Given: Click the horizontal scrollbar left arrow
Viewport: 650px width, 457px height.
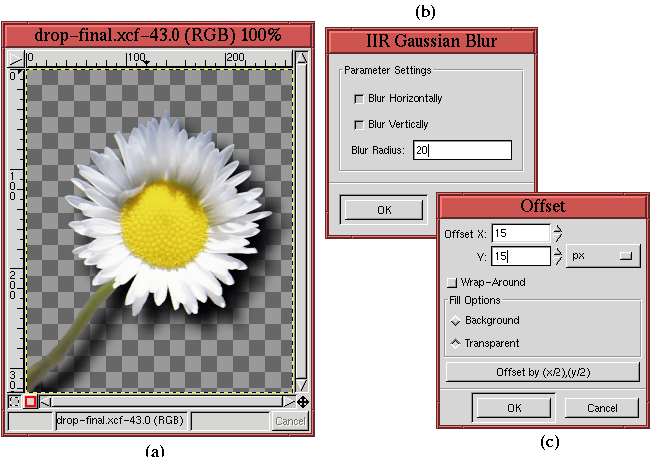Looking at the screenshot, I should pos(46,402).
